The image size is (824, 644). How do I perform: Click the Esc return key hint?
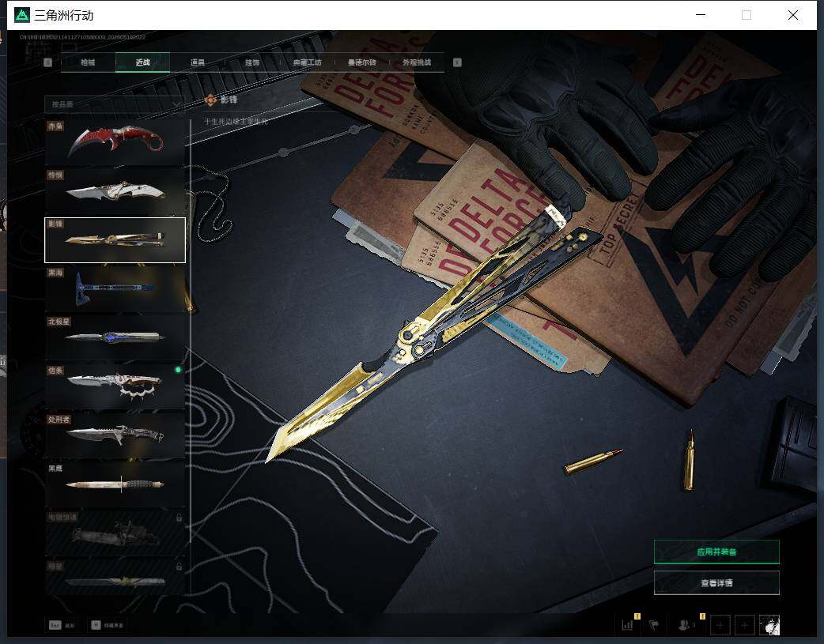click(62, 625)
